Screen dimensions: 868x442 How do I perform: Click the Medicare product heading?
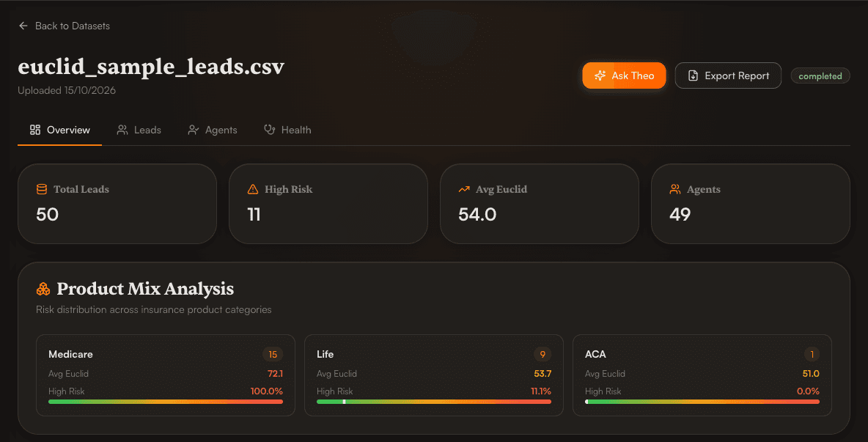click(70, 354)
